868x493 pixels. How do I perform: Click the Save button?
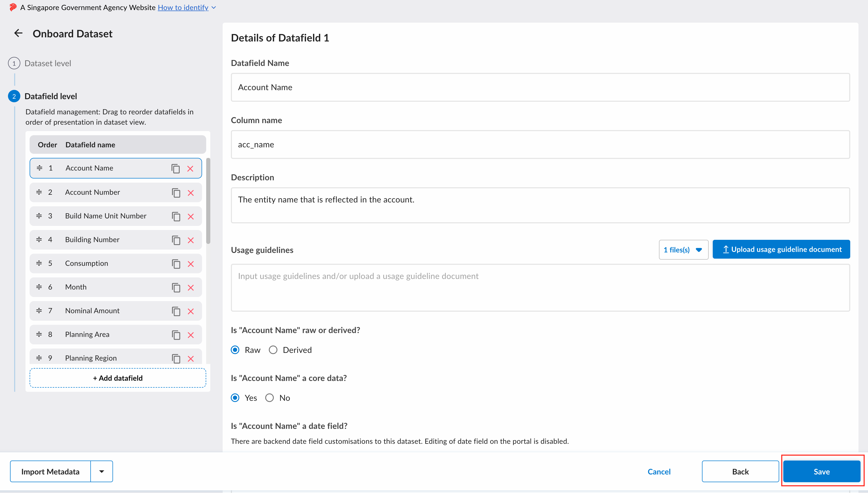[x=821, y=471]
